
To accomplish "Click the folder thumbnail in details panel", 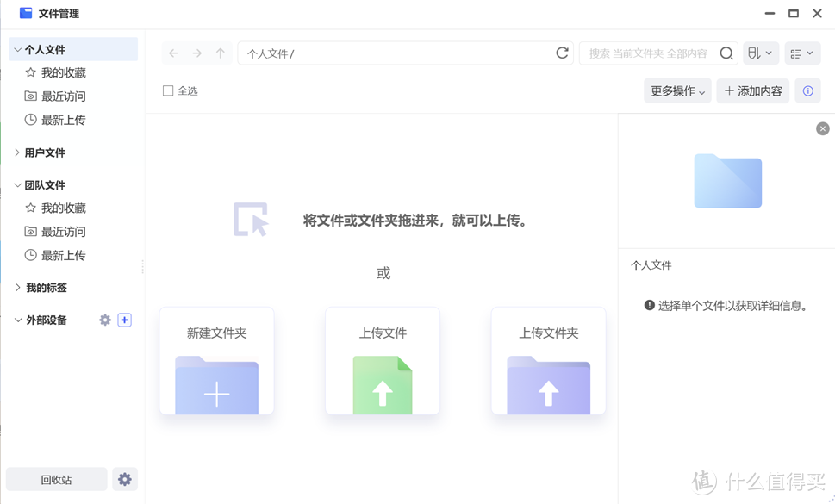I will click(727, 181).
